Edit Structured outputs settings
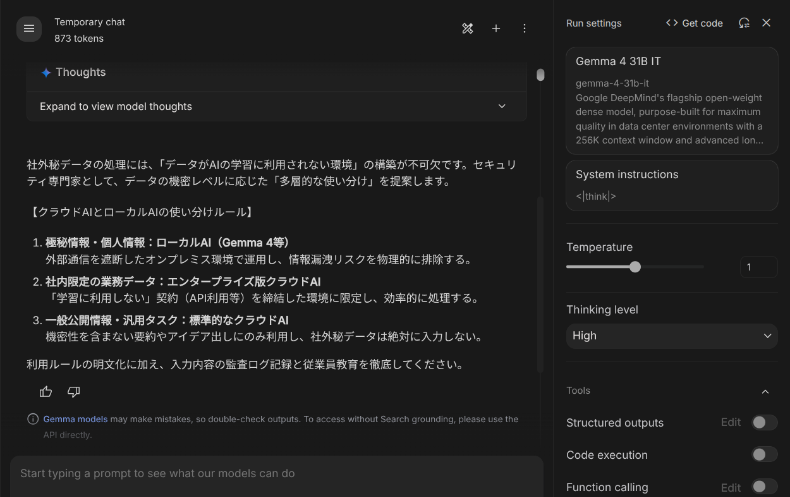The image size is (790, 497). click(x=731, y=422)
